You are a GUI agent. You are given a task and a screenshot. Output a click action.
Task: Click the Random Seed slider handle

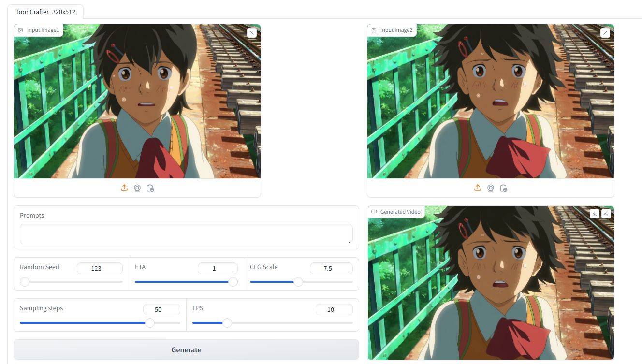25,282
